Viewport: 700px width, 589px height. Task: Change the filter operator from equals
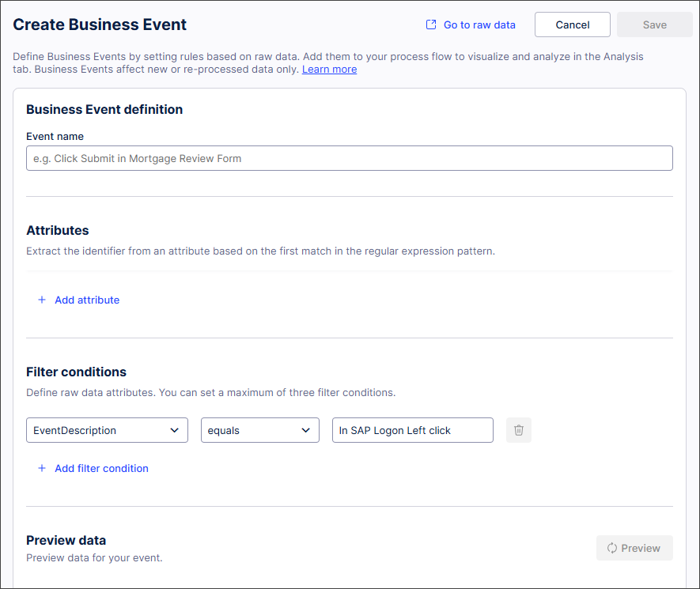pos(259,429)
